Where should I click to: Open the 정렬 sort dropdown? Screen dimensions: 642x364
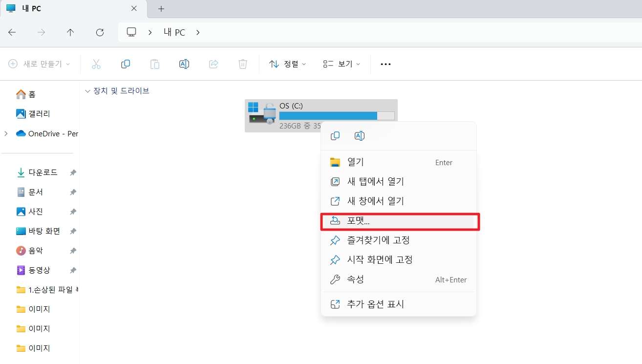[x=288, y=64]
